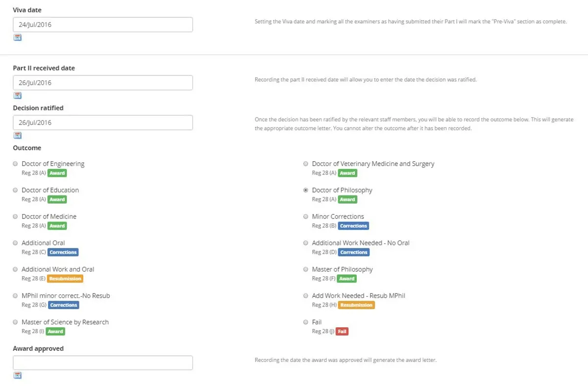Select Doctor of Veterinary Medicine and Surgery
Viewport: 588px width, 386px height.
pyautogui.click(x=305, y=164)
